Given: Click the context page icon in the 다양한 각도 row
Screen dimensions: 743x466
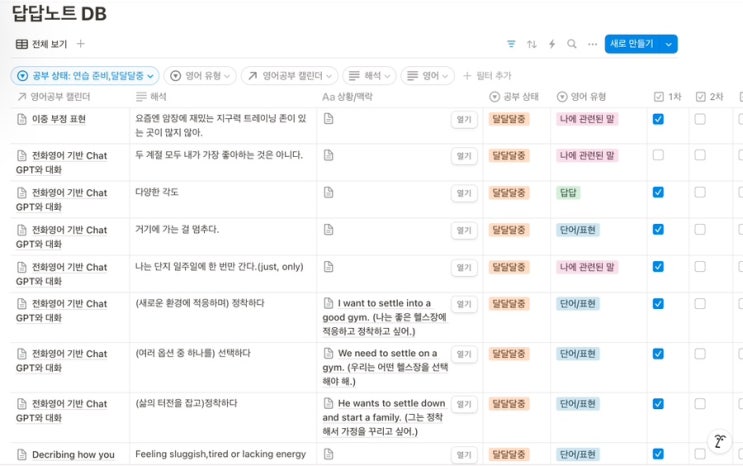Looking at the screenshot, I should coord(328,192).
